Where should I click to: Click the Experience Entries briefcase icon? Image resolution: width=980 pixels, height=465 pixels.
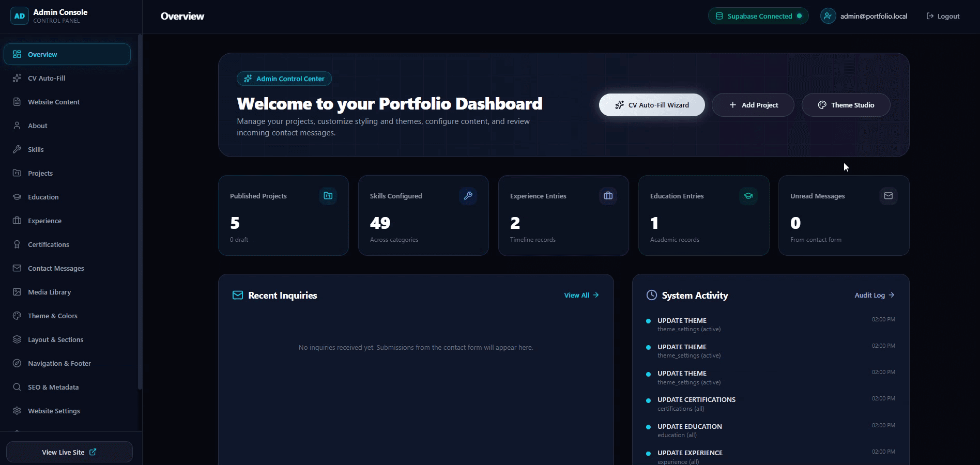click(608, 196)
